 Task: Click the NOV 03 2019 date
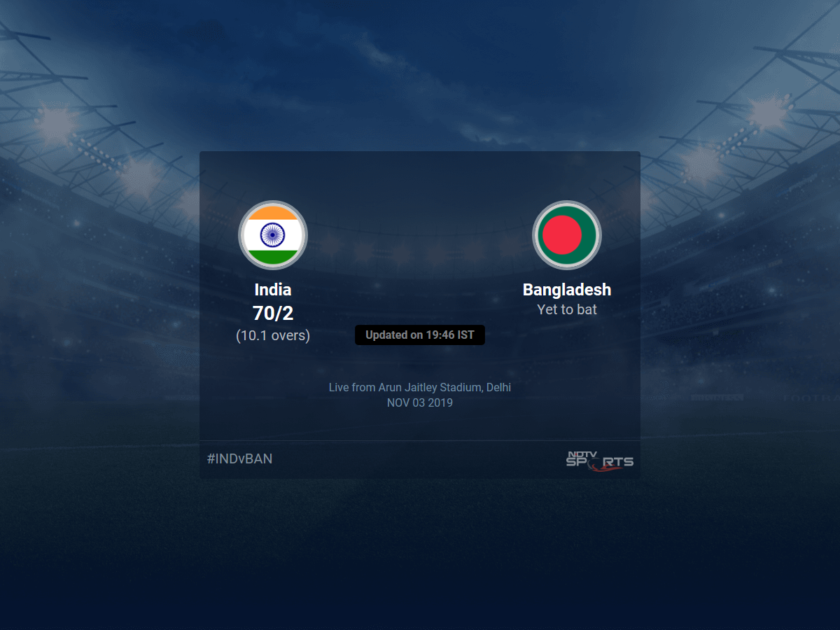(x=420, y=403)
